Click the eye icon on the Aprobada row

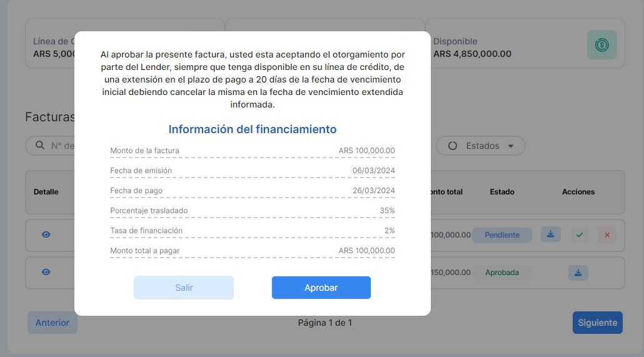(46, 272)
